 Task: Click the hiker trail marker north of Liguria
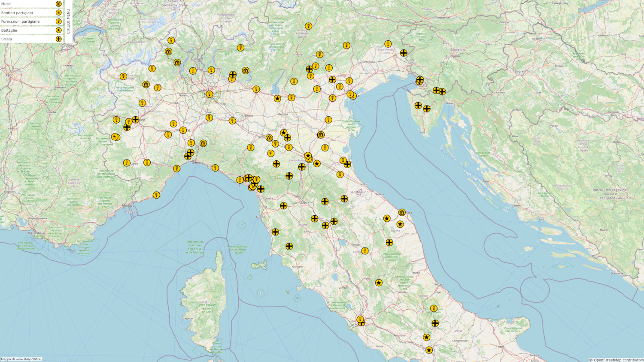tap(270, 153)
